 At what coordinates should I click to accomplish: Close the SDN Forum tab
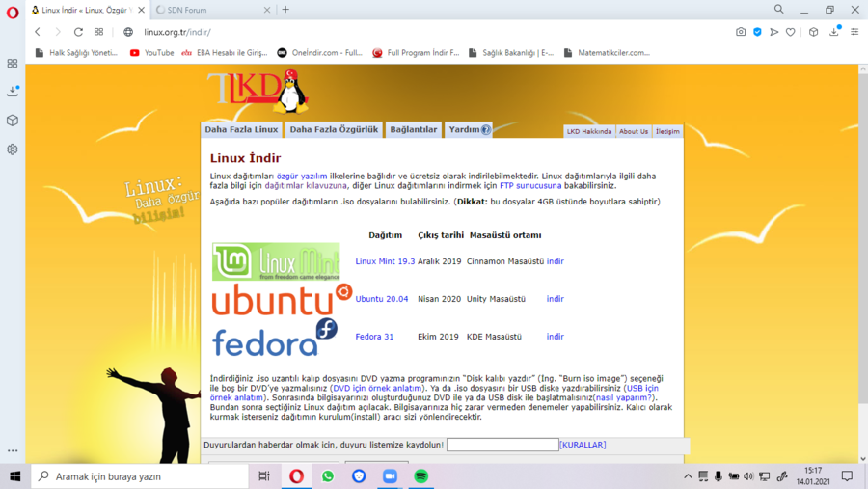(267, 10)
